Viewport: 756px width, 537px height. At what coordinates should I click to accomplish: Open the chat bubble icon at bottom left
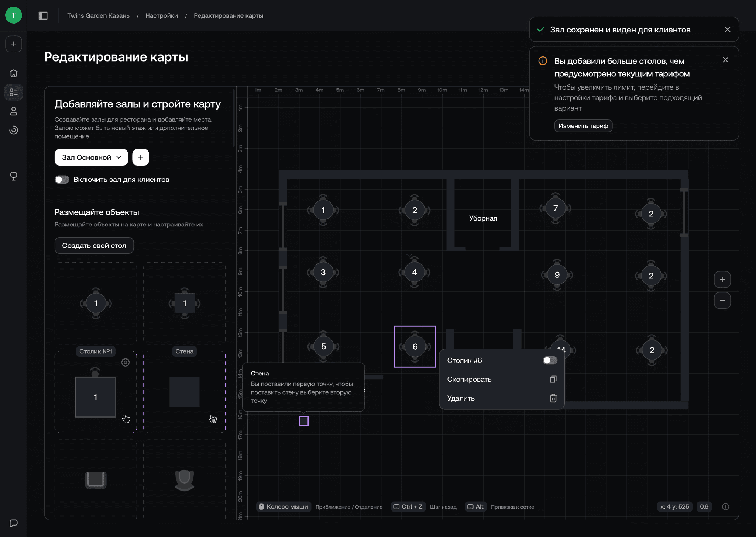[14, 523]
